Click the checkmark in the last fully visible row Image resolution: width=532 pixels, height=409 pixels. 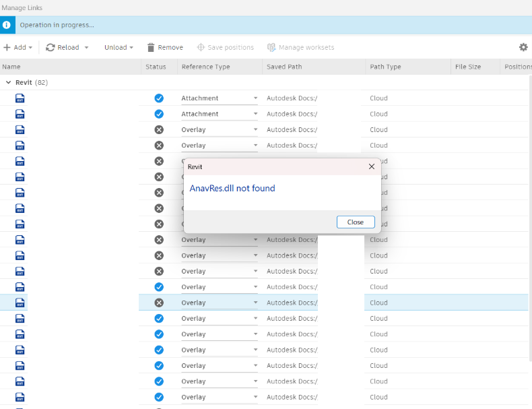(159, 397)
